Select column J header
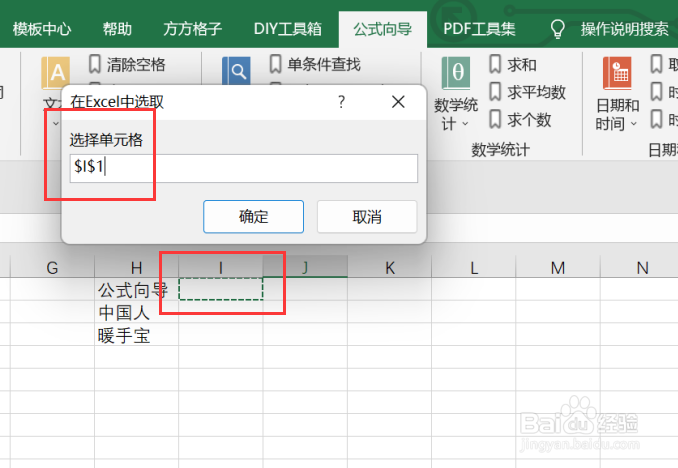This screenshot has height=468, width=678. point(305,268)
